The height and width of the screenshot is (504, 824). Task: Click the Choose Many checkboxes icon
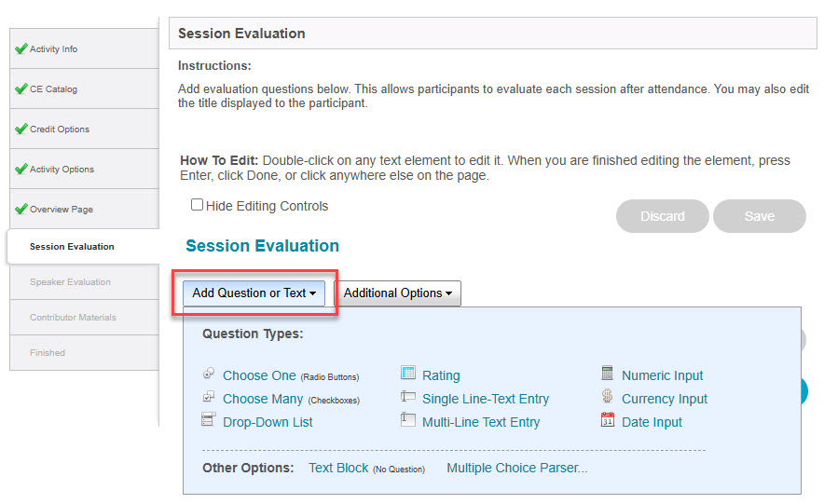[x=209, y=396]
